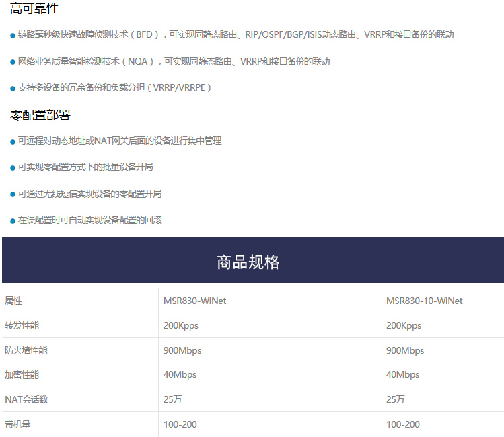
Task: Click the MSR830-WiNet column header
Action: pos(194,301)
